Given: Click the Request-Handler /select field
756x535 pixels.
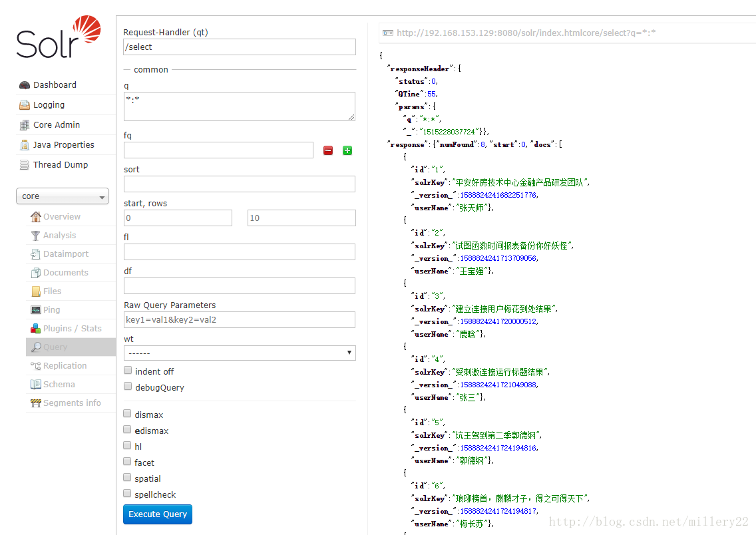Looking at the screenshot, I should click(x=240, y=47).
